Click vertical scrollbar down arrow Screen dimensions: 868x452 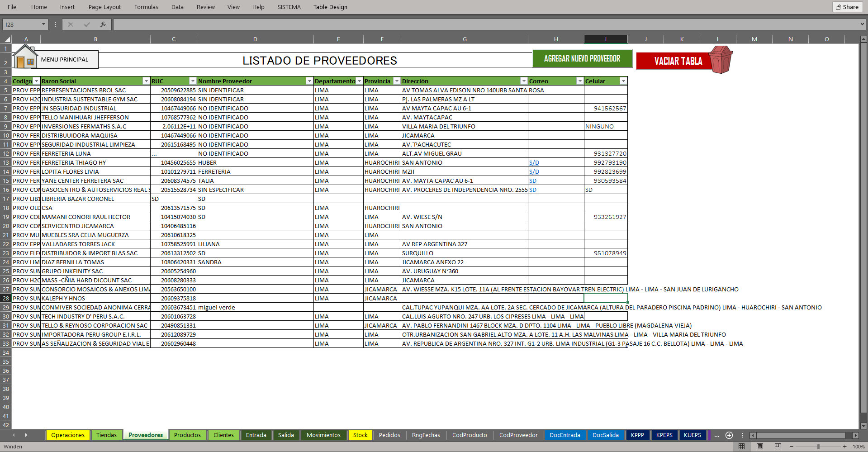point(863,426)
